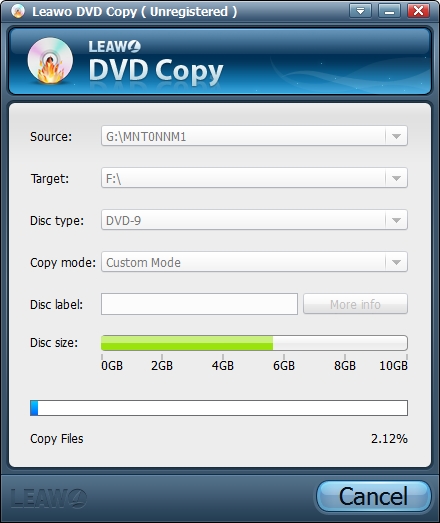Image resolution: width=440 pixels, height=523 pixels.
Task: Click the Disc type field showing DVD-9
Action: click(254, 220)
